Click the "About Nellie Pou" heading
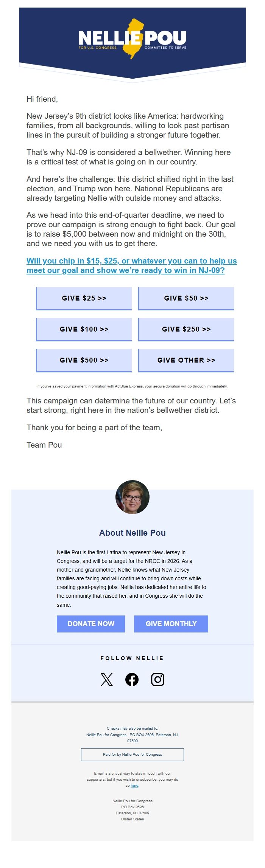265x868 pixels. click(132, 533)
